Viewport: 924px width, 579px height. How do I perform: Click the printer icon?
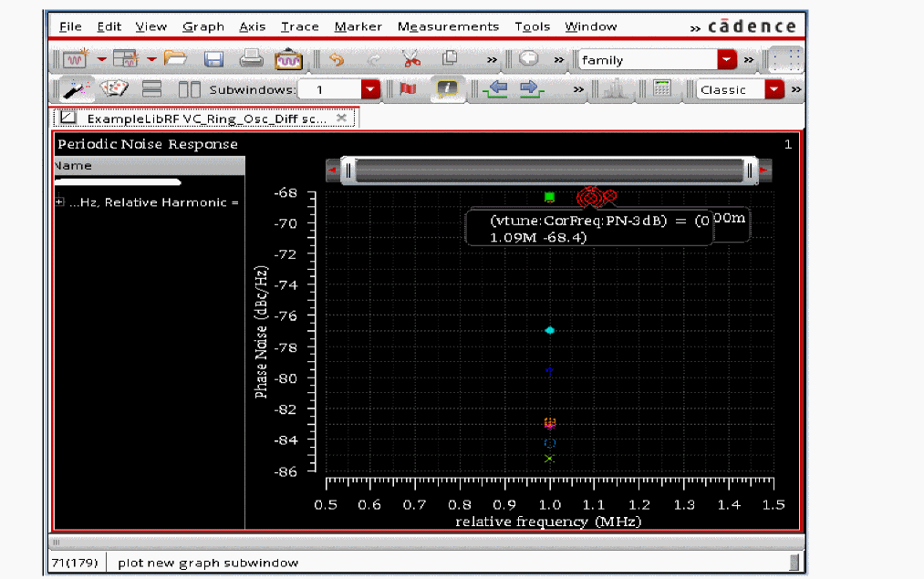pos(252,59)
